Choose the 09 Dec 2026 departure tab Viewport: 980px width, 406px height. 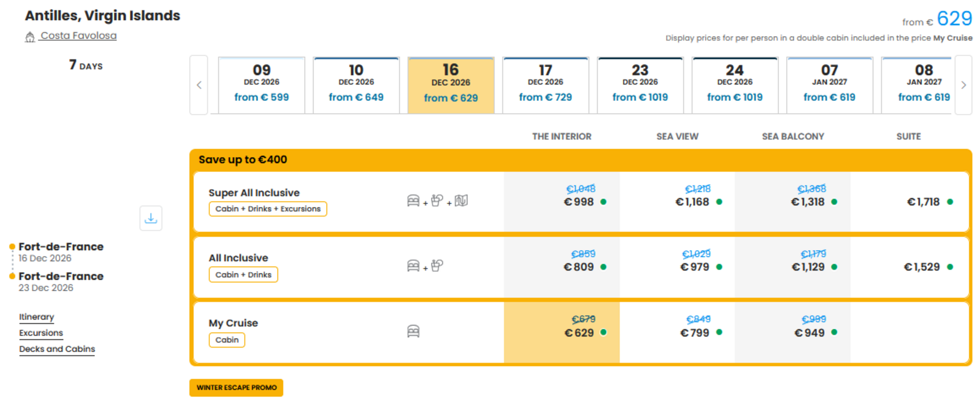click(262, 85)
